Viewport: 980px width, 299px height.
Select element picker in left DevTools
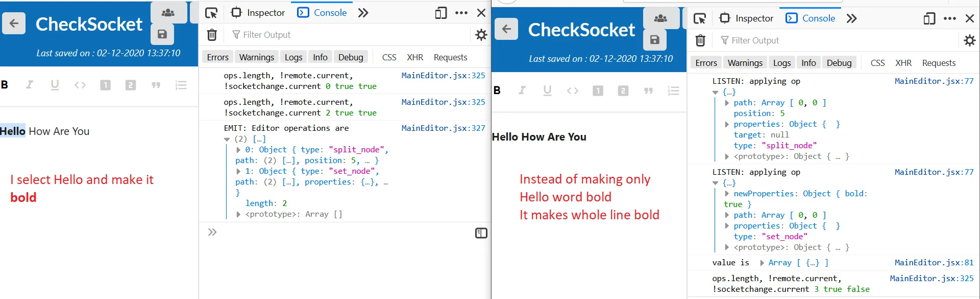(211, 13)
